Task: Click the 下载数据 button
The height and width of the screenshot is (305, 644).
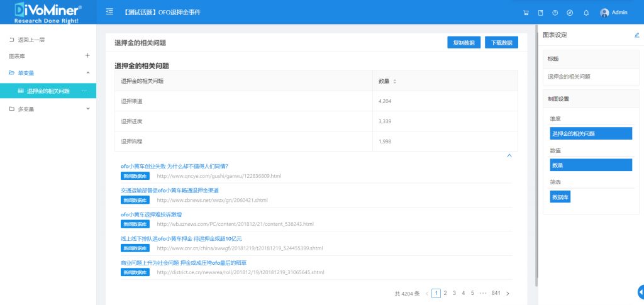Action: pos(501,43)
